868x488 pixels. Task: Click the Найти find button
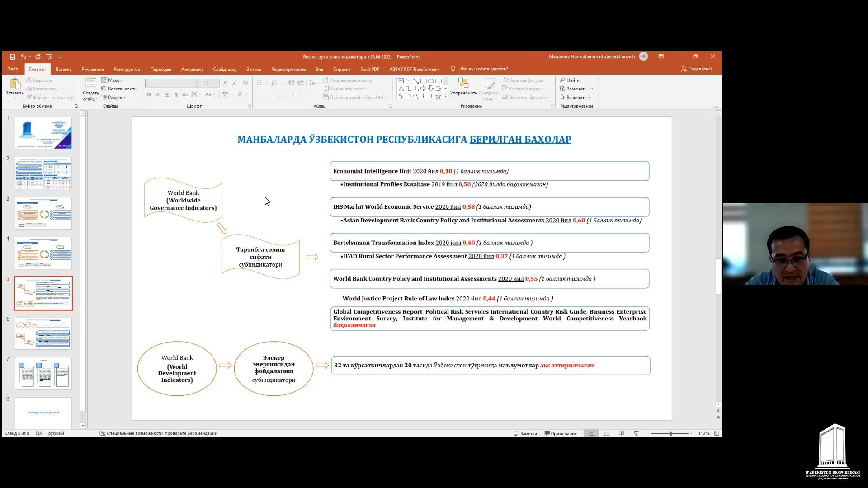click(x=570, y=80)
